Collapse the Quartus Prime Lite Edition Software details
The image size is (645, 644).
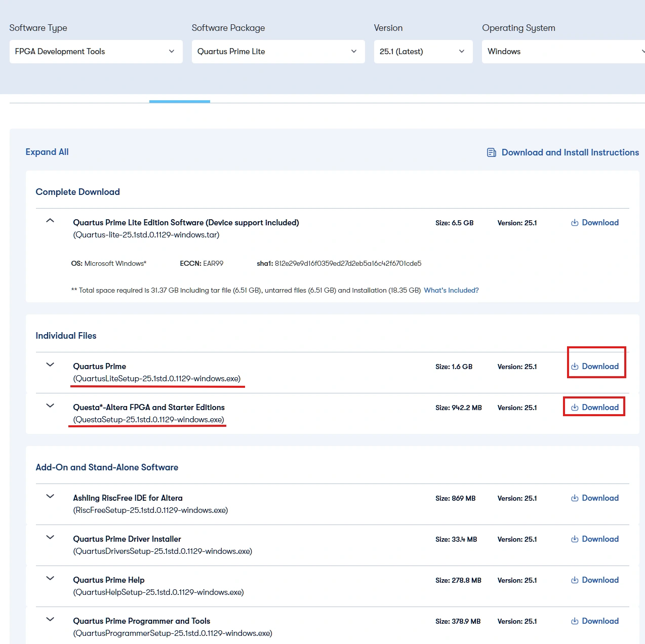point(50,221)
